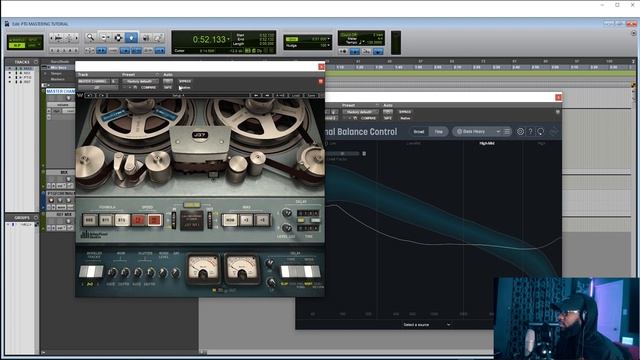The image size is (640, 360).
Task: Open the Tracks list menu icon
Action: coord(36,62)
